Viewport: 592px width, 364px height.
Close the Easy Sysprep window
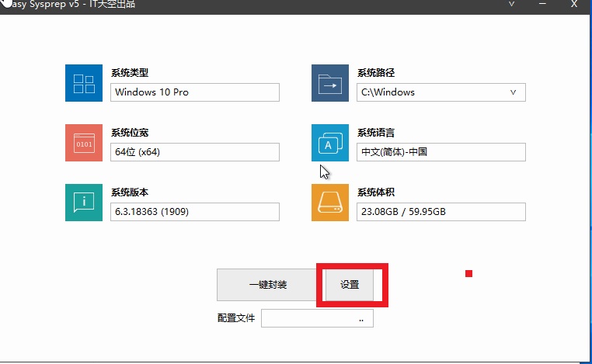tap(573, 5)
